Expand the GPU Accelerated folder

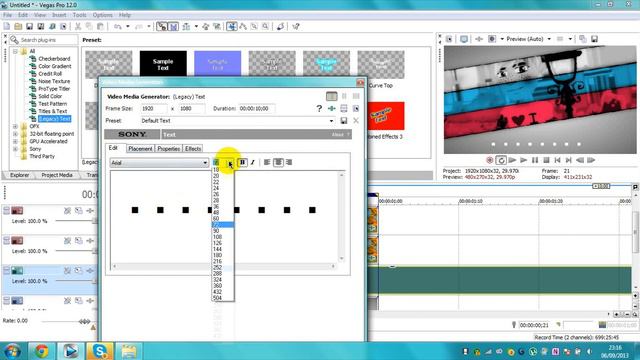tap(15, 141)
